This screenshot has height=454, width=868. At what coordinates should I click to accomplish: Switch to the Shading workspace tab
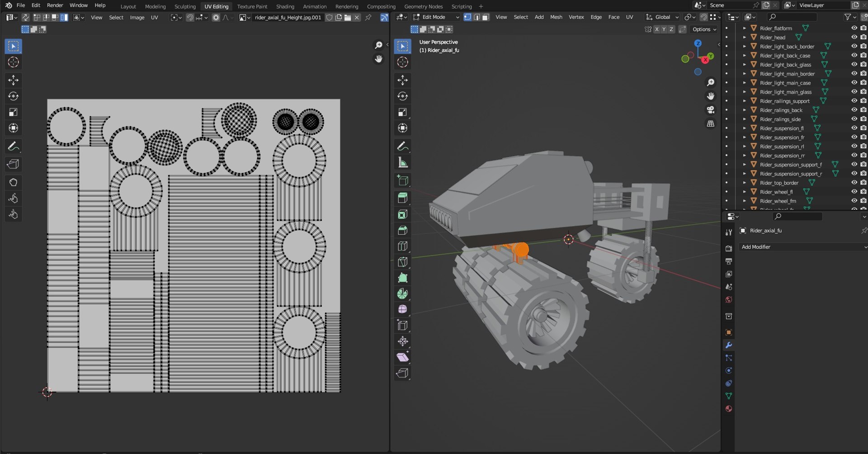285,6
